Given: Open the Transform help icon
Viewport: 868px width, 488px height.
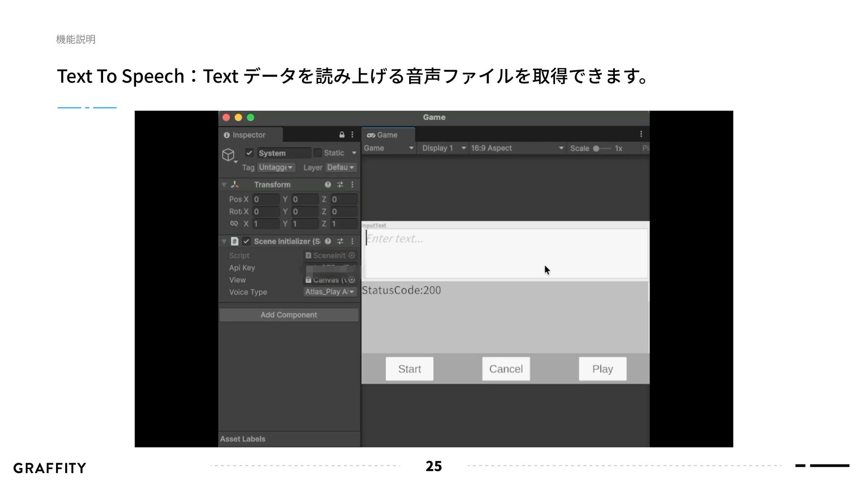Looking at the screenshot, I should coord(328,185).
